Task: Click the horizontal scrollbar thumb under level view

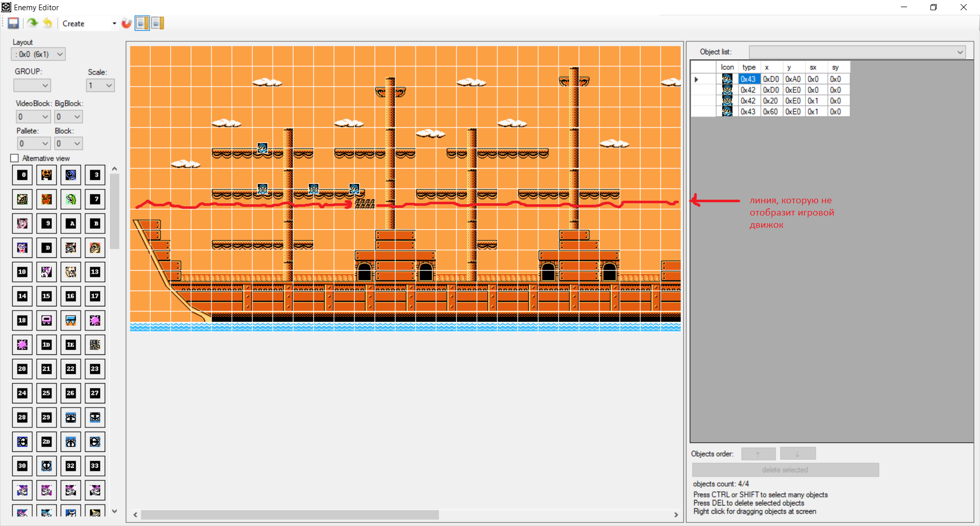Action: coord(290,515)
